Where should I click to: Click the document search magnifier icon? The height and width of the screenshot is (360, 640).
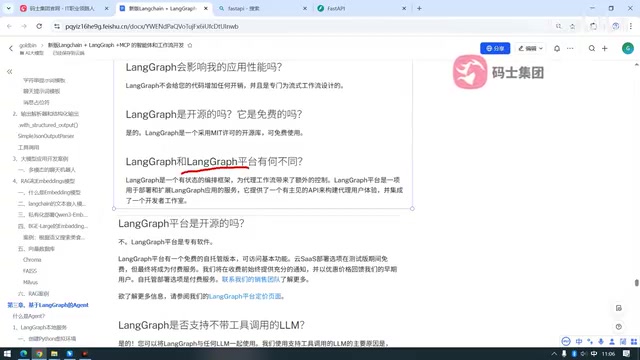(591, 48)
